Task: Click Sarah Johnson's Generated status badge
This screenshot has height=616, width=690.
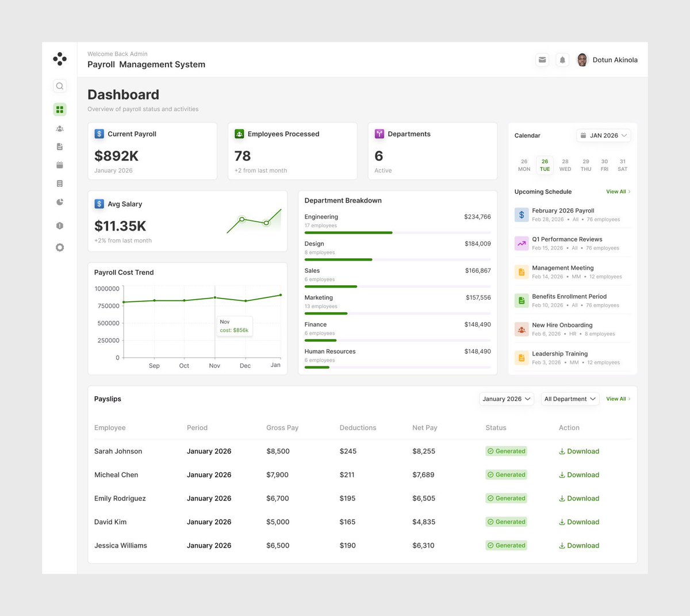Action: [507, 452]
